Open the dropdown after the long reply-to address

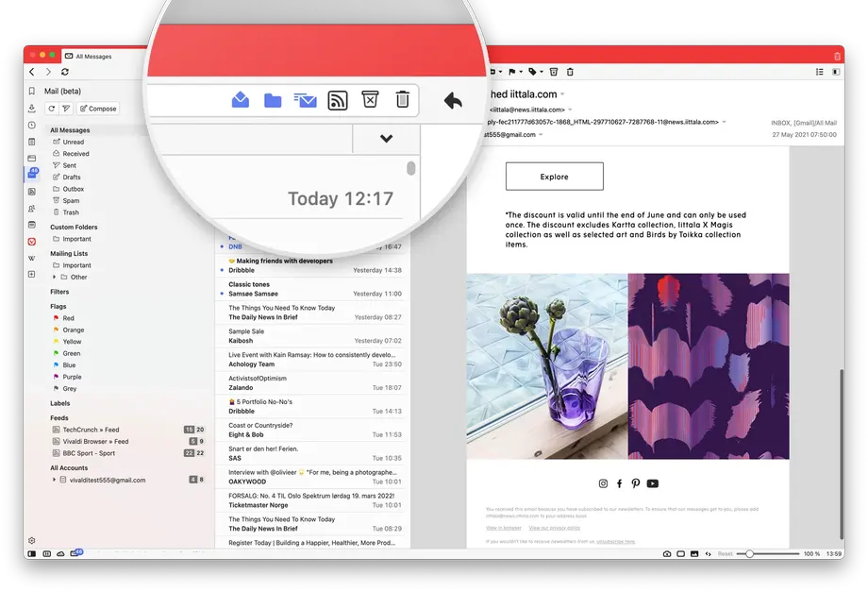point(724,122)
